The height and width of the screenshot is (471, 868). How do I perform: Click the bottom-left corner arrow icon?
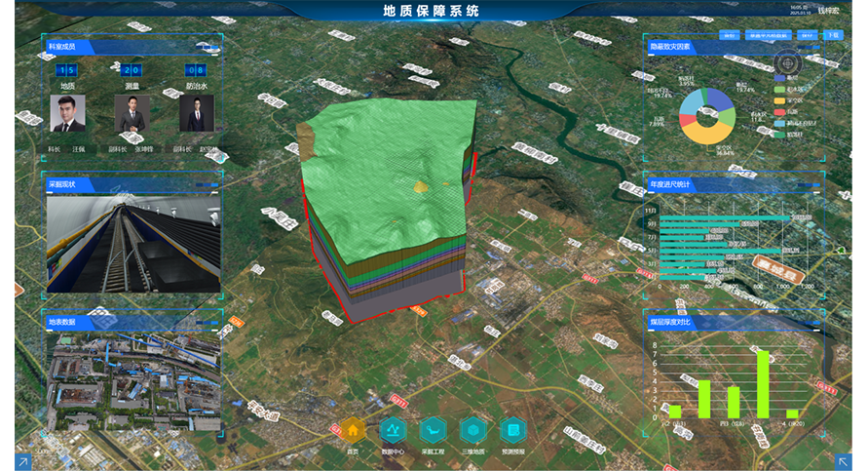pyautogui.click(x=22, y=462)
